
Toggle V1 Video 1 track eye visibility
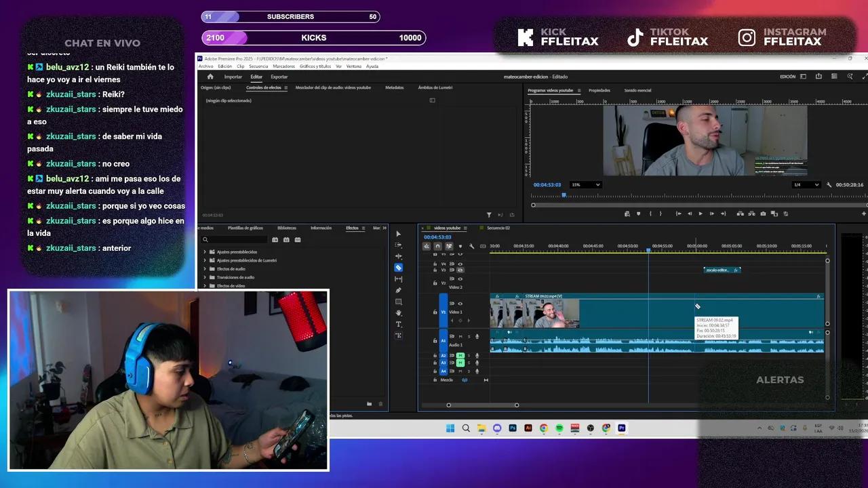tap(460, 304)
